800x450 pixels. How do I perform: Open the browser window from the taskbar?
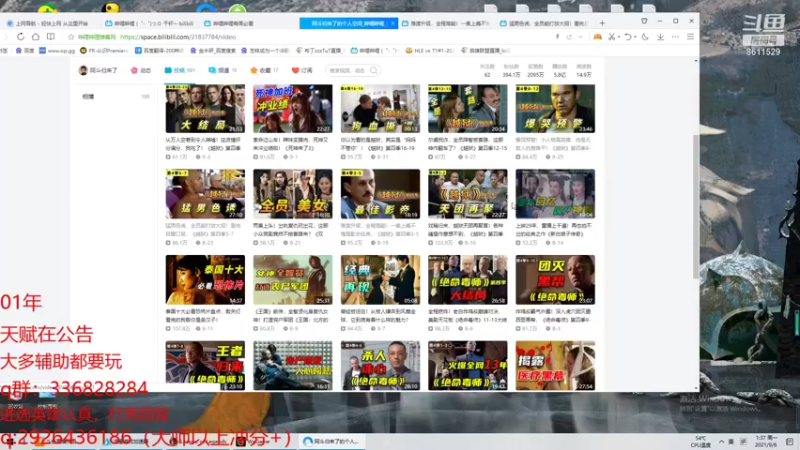point(332,441)
